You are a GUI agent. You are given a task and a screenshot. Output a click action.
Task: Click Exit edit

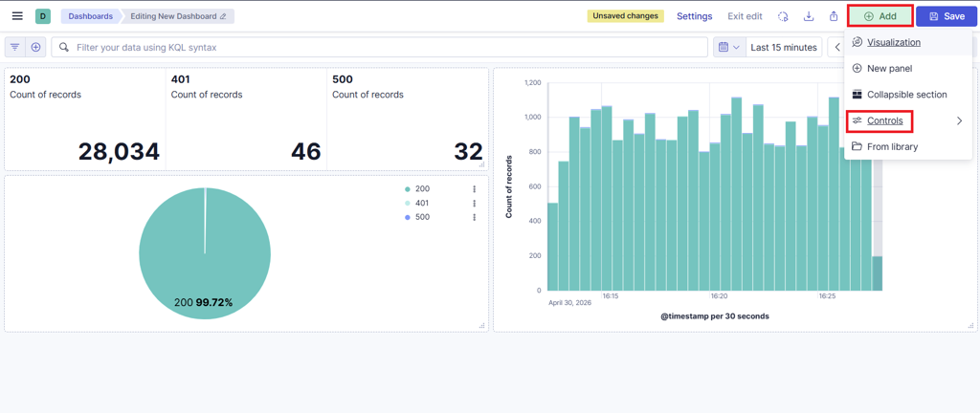[x=745, y=16]
